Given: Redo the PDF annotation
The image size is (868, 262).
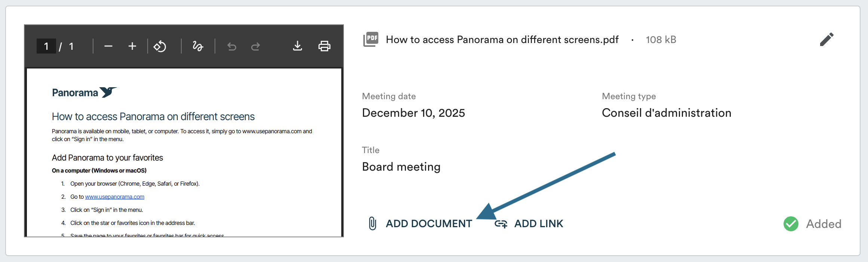Looking at the screenshot, I should (256, 46).
